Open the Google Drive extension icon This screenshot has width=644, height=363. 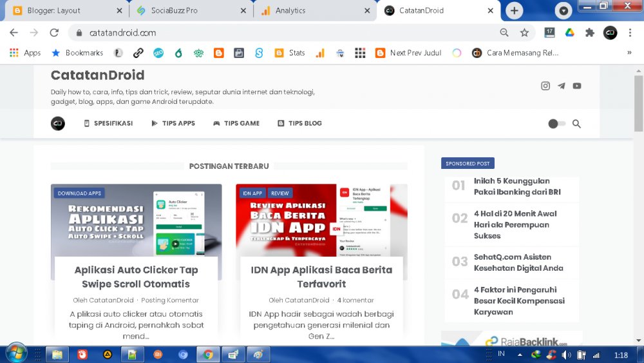[570, 32]
